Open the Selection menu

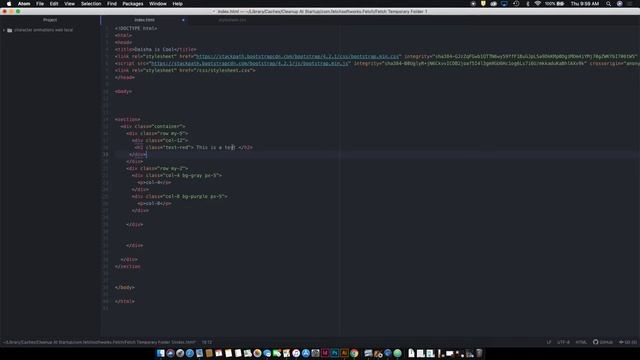[91, 4]
